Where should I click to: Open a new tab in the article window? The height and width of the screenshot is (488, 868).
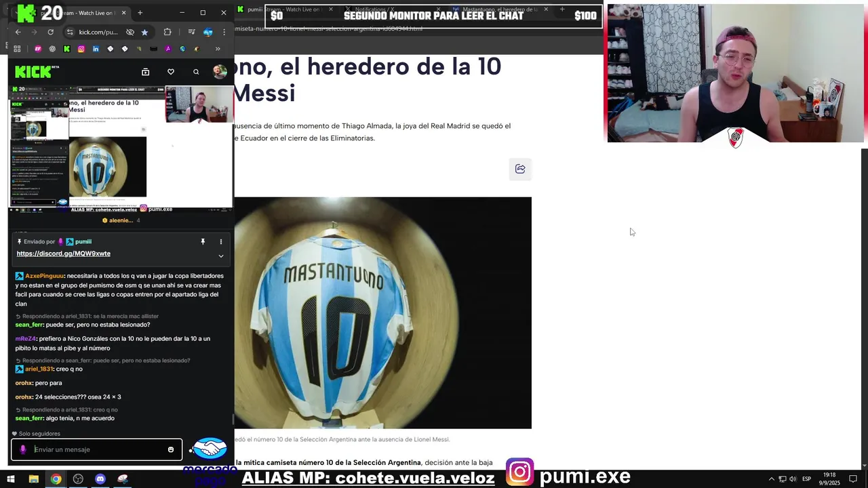(x=562, y=9)
